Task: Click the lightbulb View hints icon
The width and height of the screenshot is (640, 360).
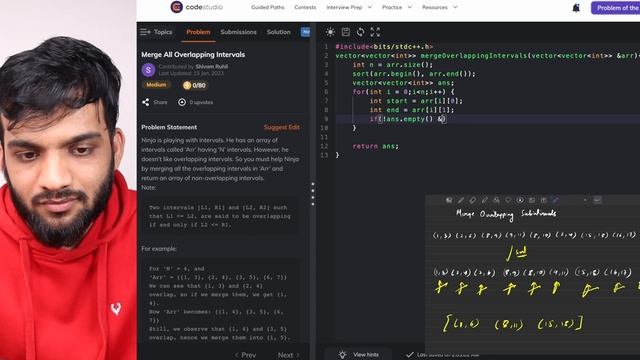Action: [x=342, y=354]
